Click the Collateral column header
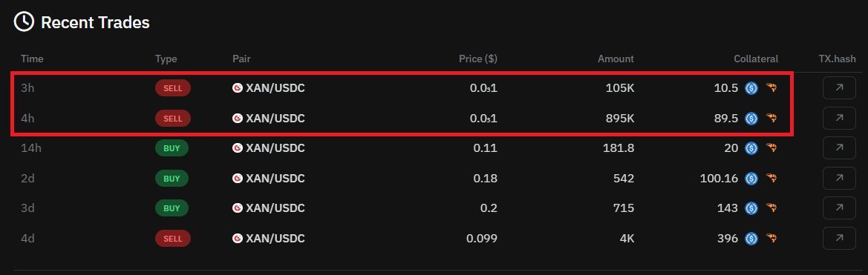This screenshot has height=275, width=868. [756, 59]
